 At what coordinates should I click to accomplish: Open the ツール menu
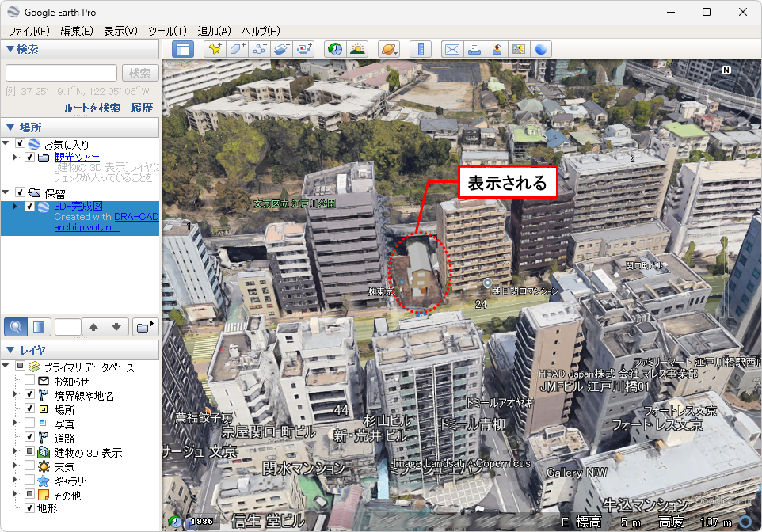pos(168,31)
